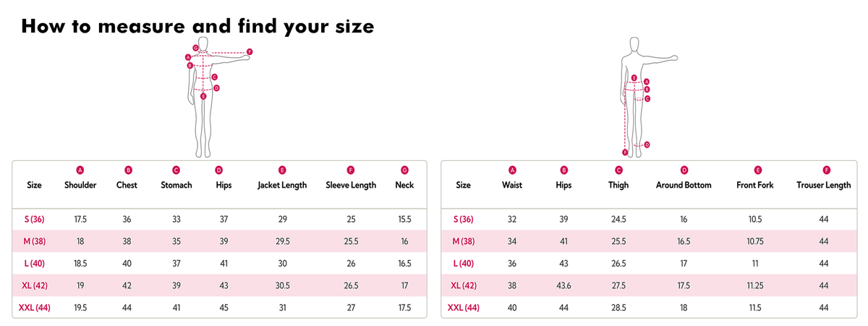
Task: Click the F badge above Sleeve Length
Action: (x=351, y=170)
